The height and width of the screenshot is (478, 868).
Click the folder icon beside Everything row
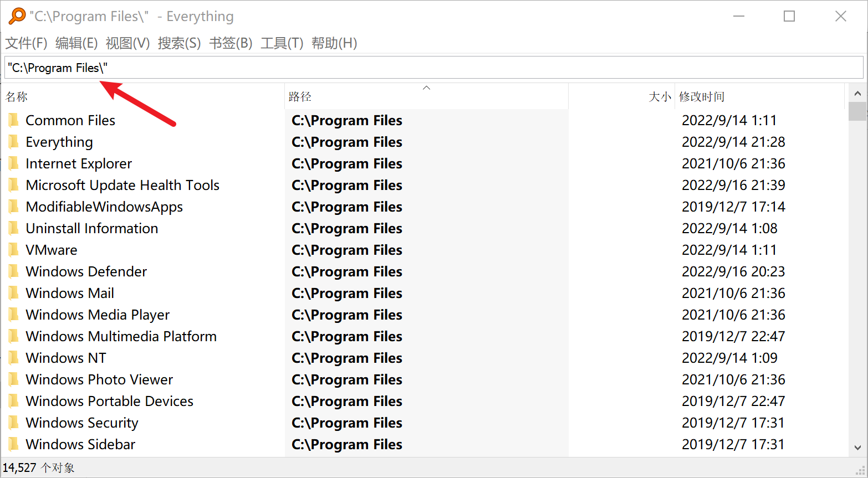(14, 142)
